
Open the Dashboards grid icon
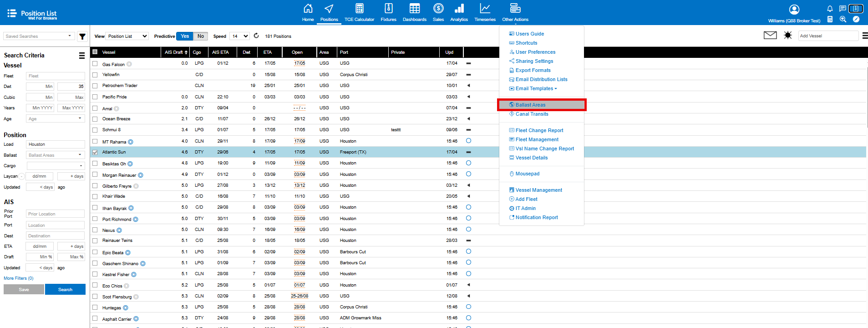(x=414, y=9)
